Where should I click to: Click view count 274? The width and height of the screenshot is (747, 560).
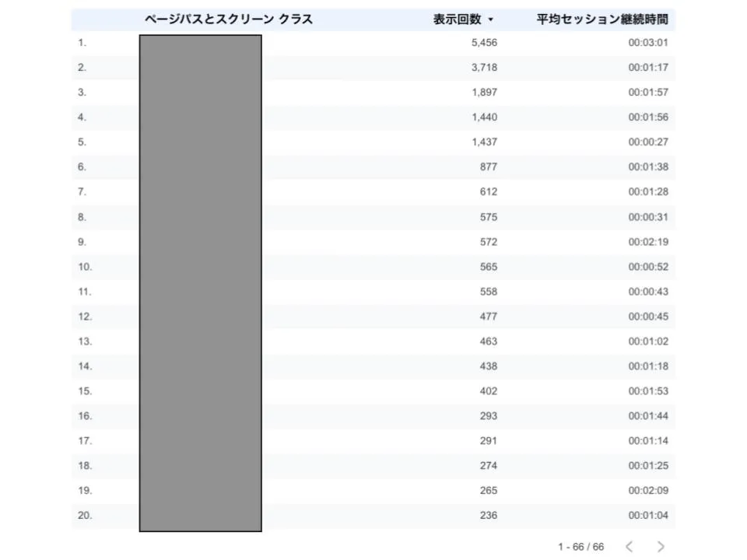tap(489, 465)
